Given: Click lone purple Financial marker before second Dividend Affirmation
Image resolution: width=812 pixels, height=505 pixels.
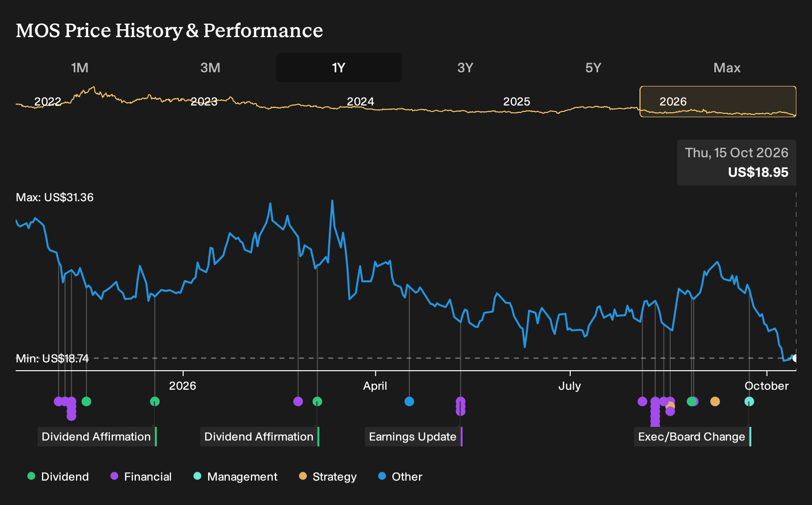Looking at the screenshot, I should point(298,401).
